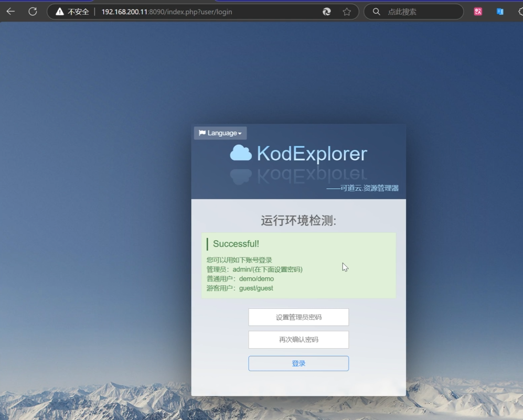
Task: Click the swirl icon in address bar
Action: pos(326,12)
